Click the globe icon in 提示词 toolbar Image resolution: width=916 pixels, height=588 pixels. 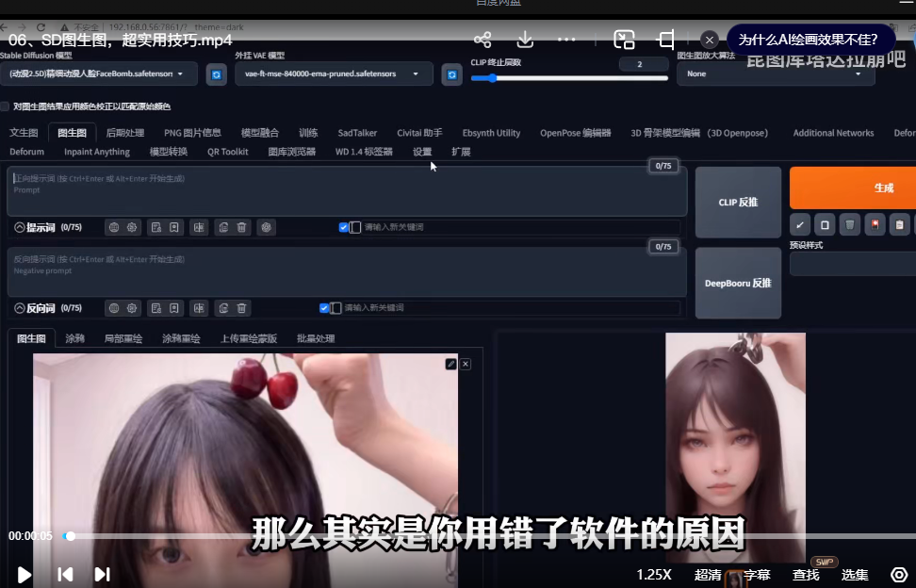(x=114, y=227)
